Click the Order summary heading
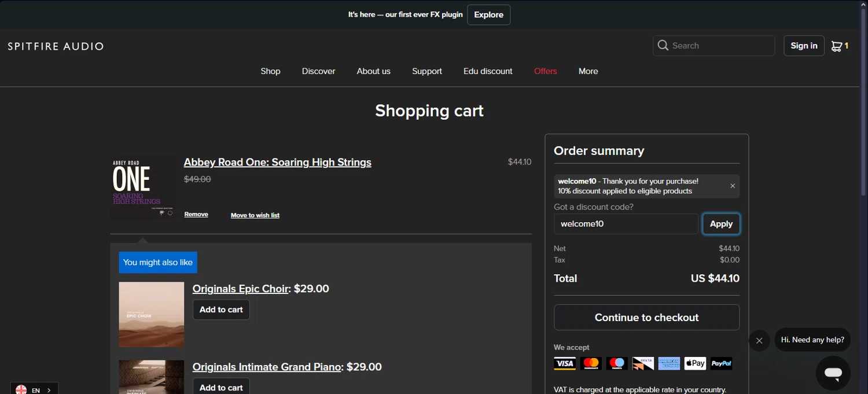868x394 pixels. (599, 151)
